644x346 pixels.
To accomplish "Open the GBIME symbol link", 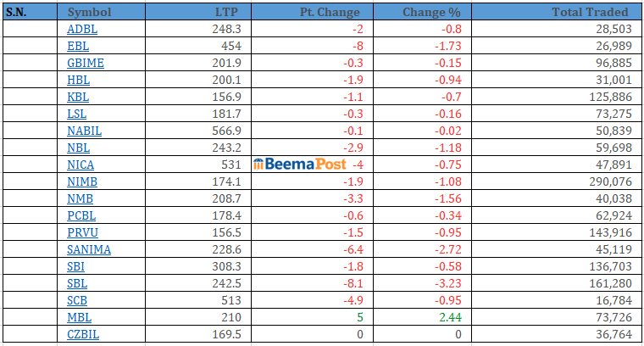I will pos(86,63).
